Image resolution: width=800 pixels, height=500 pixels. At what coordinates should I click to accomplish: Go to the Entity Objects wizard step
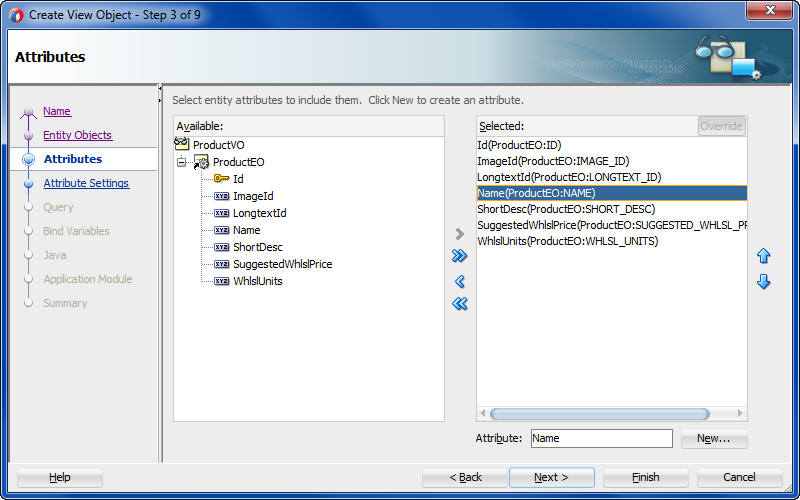pyautogui.click(x=78, y=135)
